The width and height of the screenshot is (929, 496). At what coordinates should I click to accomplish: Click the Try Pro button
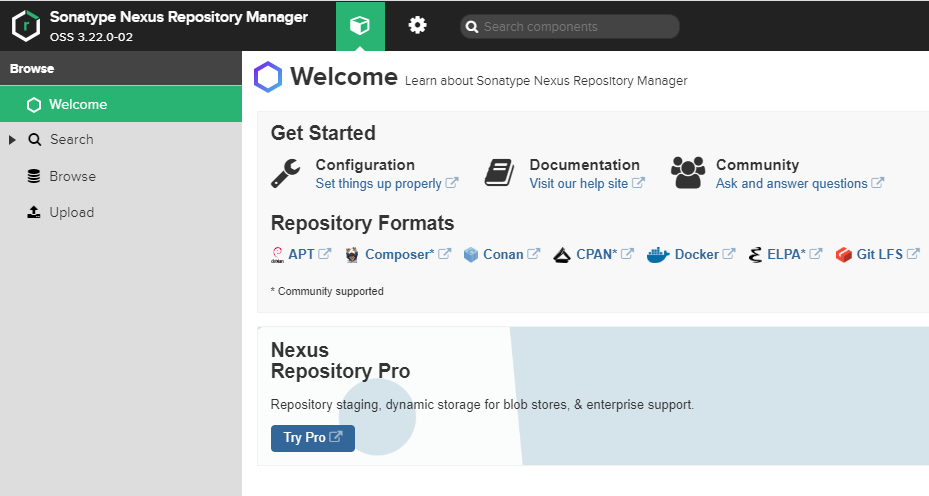313,438
